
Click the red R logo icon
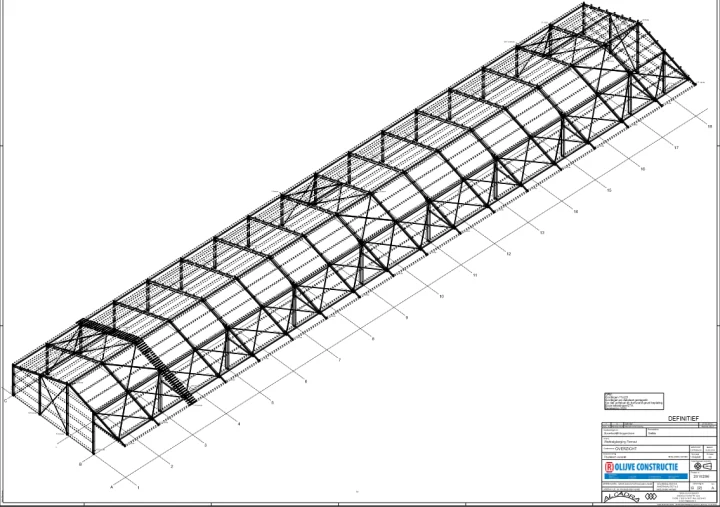(610, 467)
